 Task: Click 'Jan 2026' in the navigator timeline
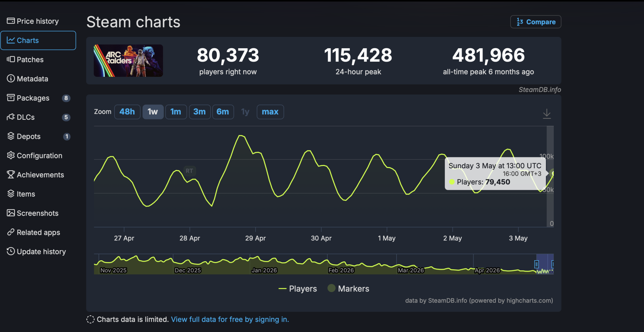(x=264, y=270)
